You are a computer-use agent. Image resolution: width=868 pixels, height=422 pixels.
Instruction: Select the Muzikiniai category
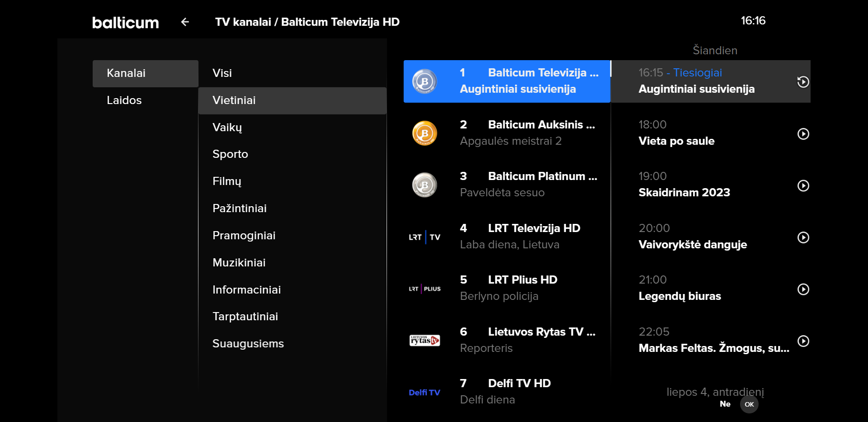pos(292,263)
